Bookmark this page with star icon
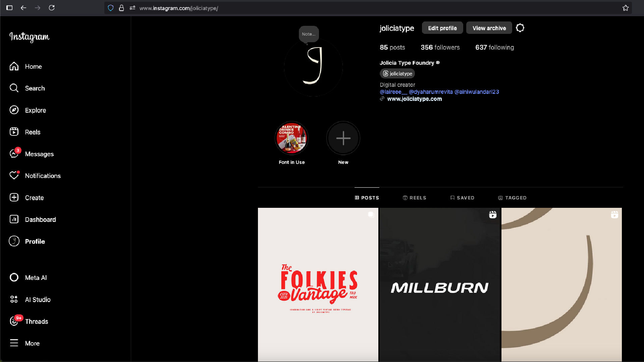This screenshot has width=644, height=362. tap(626, 8)
